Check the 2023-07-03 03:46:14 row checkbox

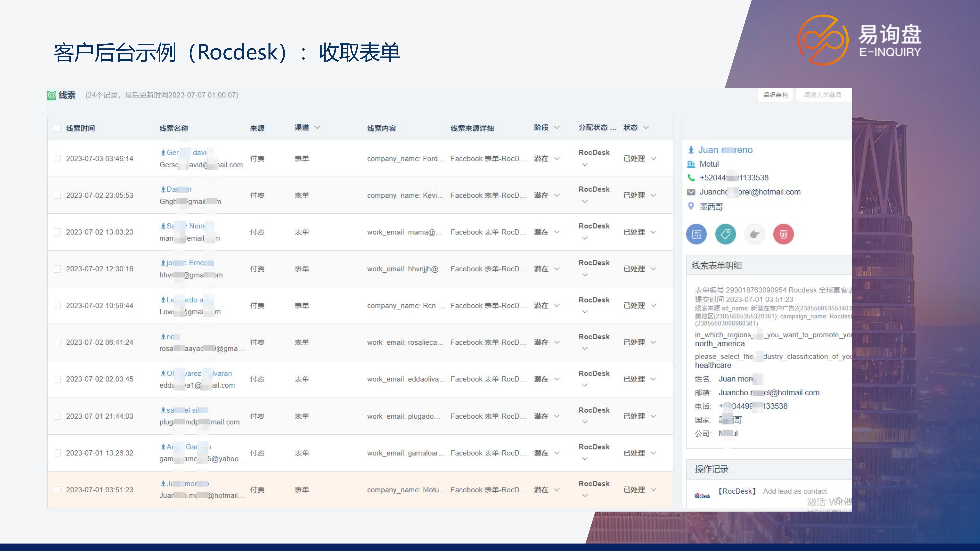(58, 158)
